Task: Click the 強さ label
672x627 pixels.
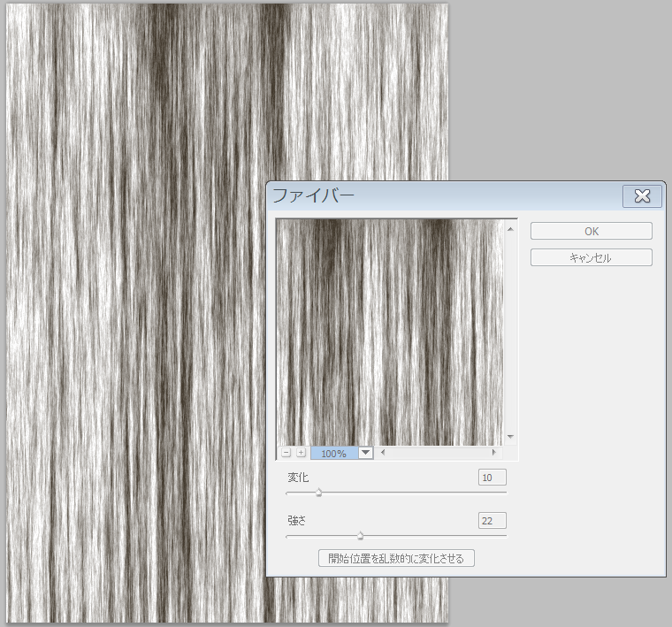Action: (x=296, y=520)
